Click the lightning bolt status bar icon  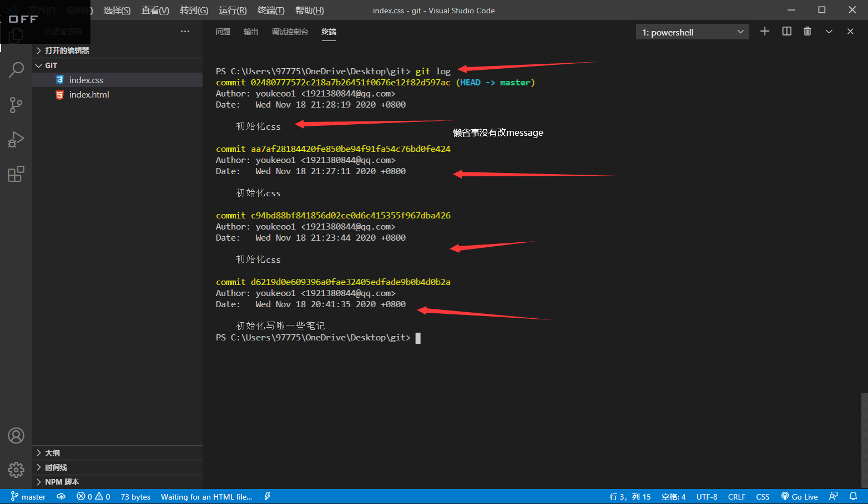pyautogui.click(x=268, y=497)
